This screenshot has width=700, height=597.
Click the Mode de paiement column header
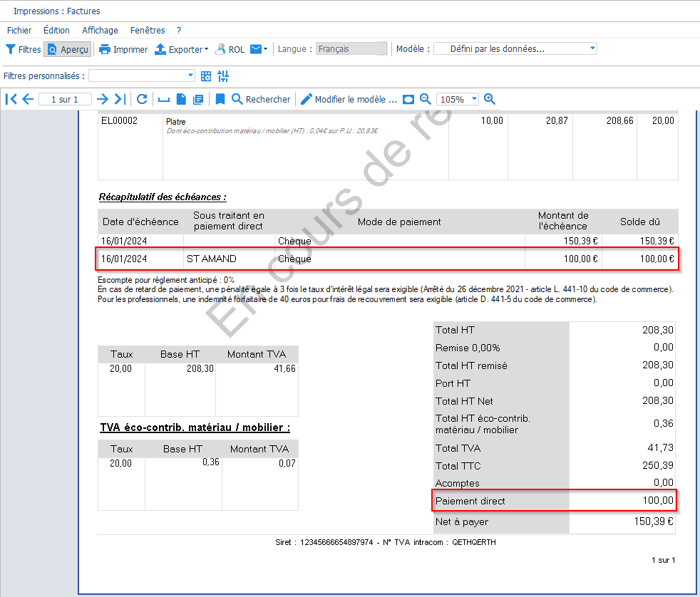coord(399,222)
